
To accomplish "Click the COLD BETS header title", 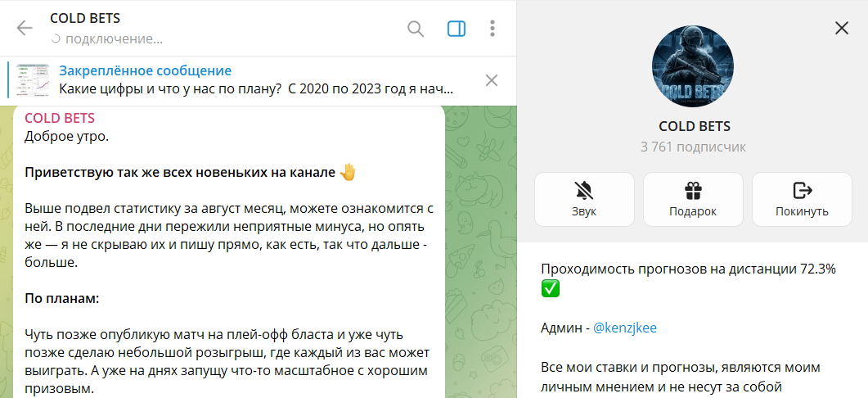I will pos(85,18).
